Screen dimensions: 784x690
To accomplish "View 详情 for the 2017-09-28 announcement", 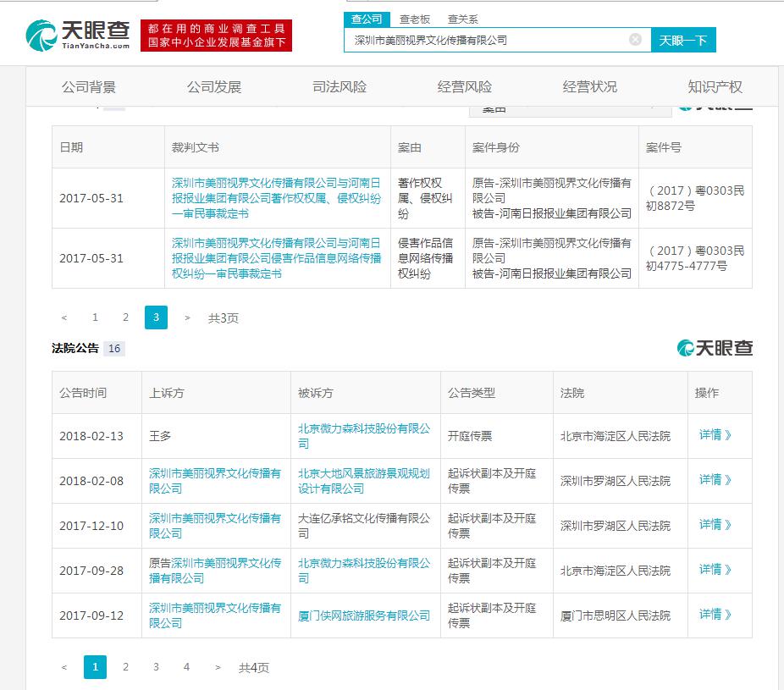I will pyautogui.click(x=715, y=570).
